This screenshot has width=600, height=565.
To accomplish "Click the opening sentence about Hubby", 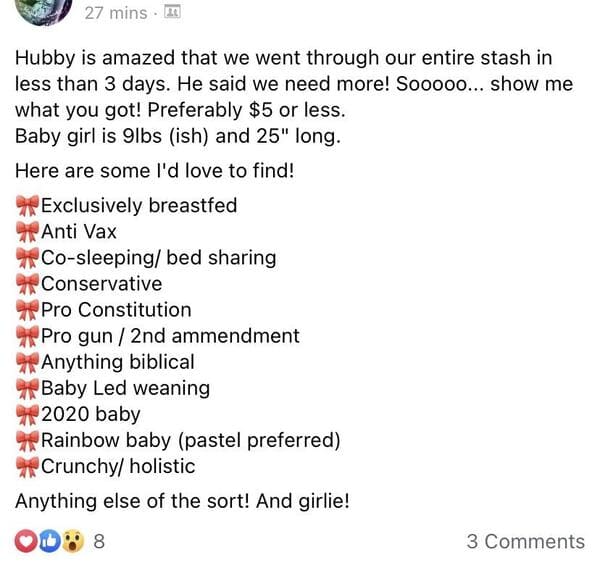I will [294, 84].
